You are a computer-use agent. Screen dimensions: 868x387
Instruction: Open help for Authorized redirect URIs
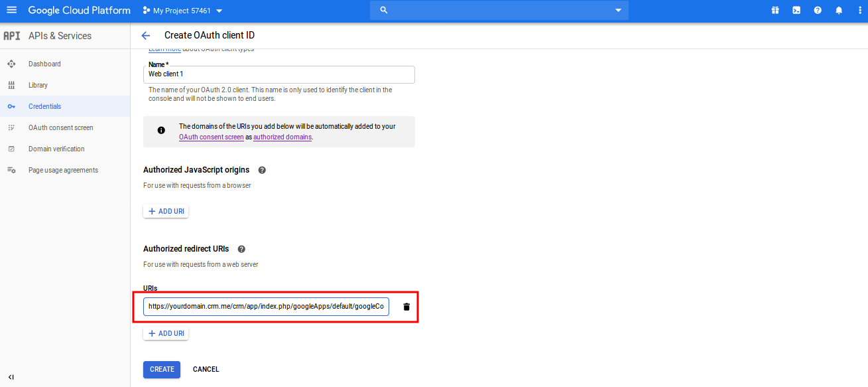241,249
